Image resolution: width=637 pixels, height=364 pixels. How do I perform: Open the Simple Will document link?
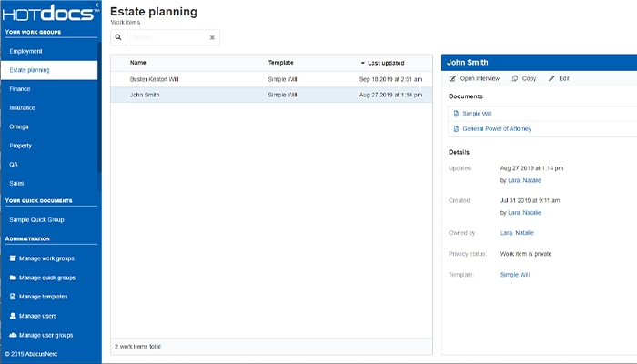click(x=477, y=114)
